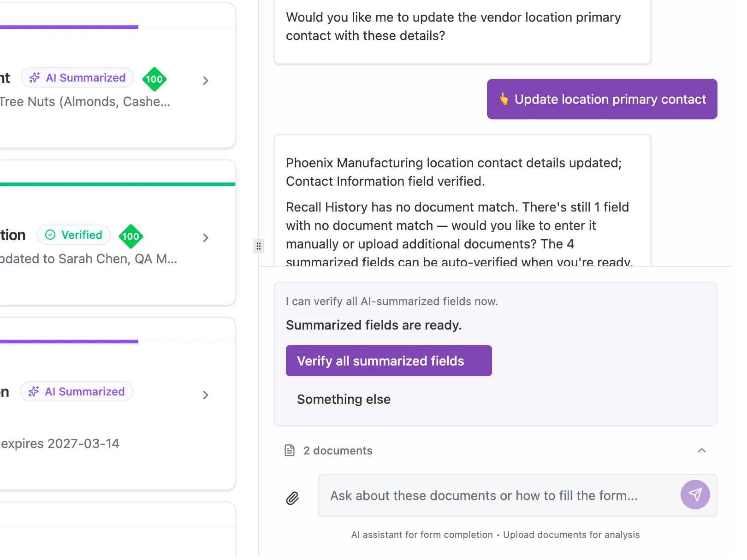
Task: Choose the Something else option
Action: (344, 399)
